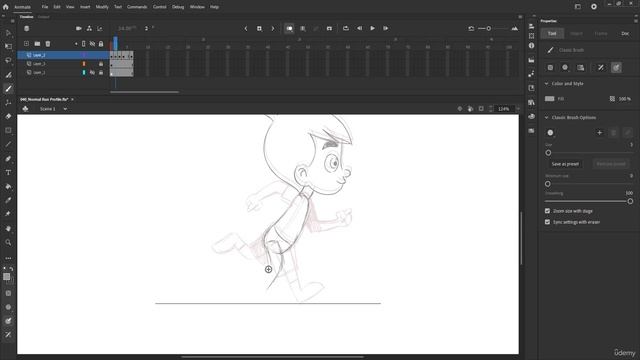Click the add custom brush plus button
This screenshot has width=640, height=360.
click(x=599, y=133)
